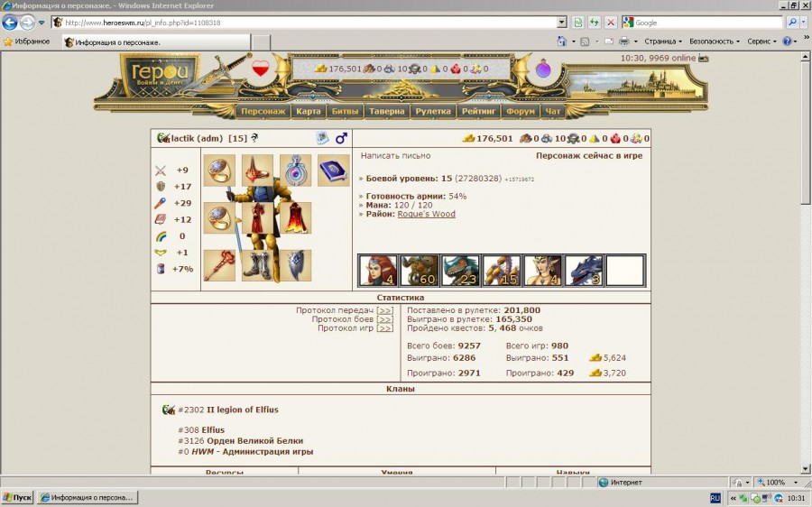Image resolution: width=812 pixels, height=507 pixels.
Task: Expand the Сервис dropdown menu
Action: click(x=761, y=41)
